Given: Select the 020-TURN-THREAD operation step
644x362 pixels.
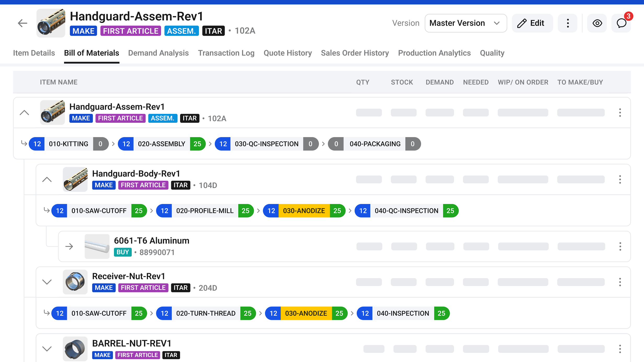Looking at the screenshot, I should click(206, 313).
